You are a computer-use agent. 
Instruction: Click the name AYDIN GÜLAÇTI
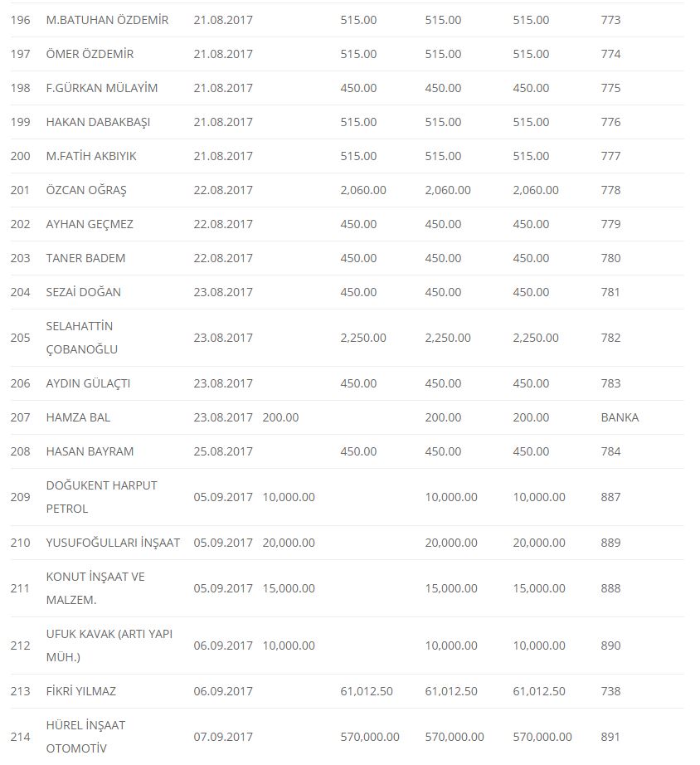point(88,383)
